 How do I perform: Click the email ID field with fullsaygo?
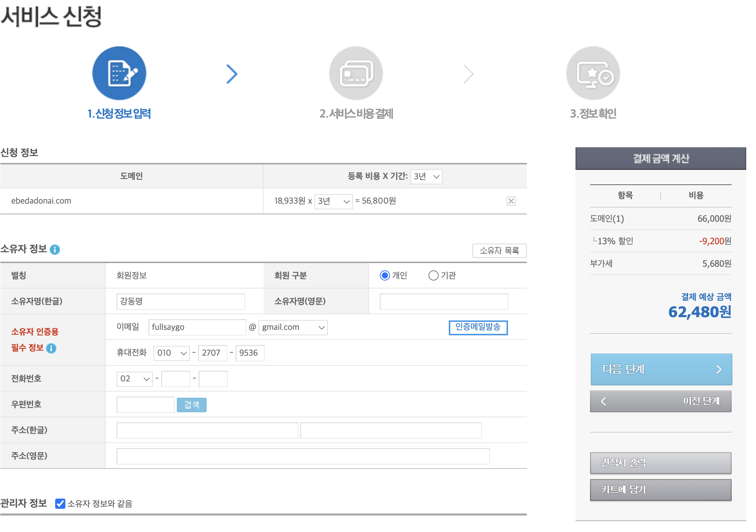pyautogui.click(x=197, y=327)
